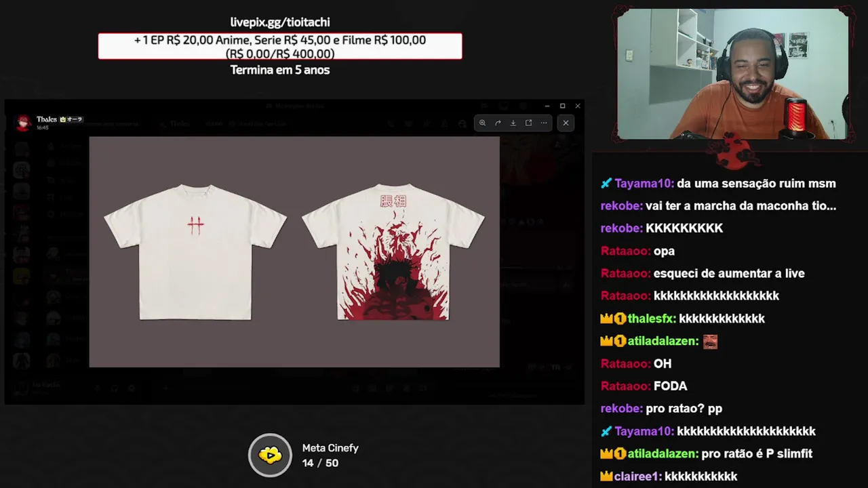Click the numbered badge on atiladalazen's emote message

(620, 341)
